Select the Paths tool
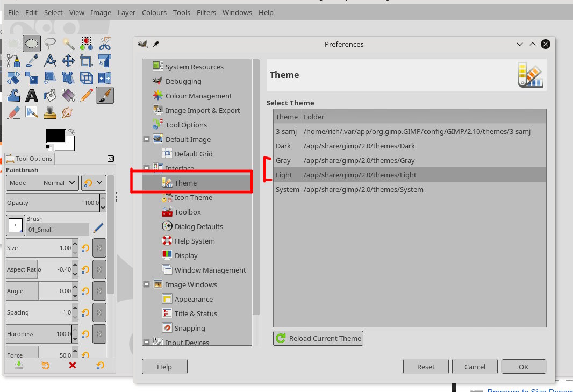The image size is (573, 392). (13, 61)
